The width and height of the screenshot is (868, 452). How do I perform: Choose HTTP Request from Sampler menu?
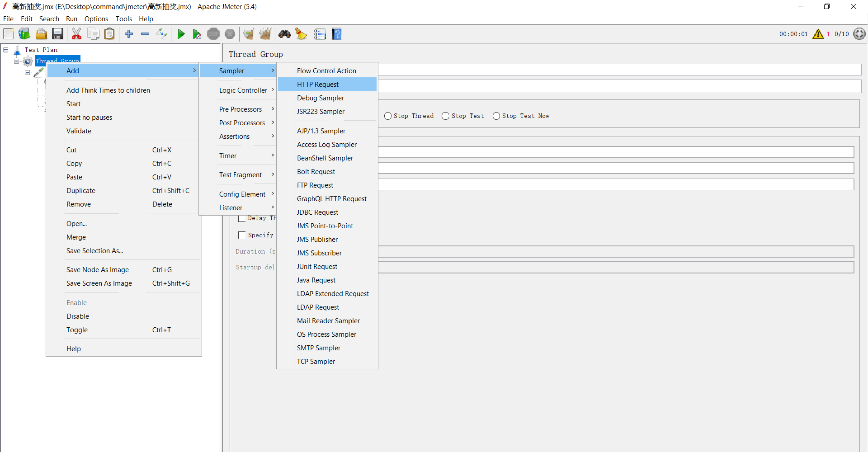pos(318,85)
